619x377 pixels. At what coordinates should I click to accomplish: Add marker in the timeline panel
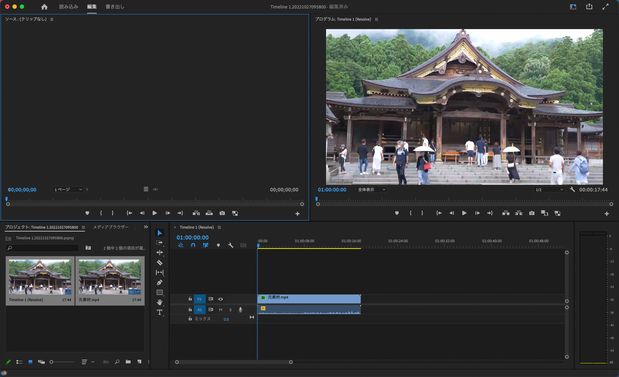[218, 245]
